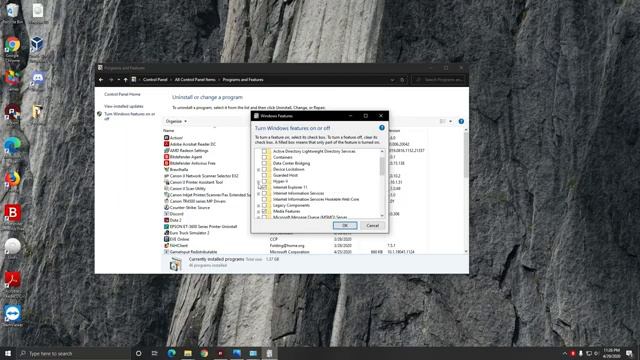640x360 pixels.
Task: Select Bitdefender Agent program
Action: (186, 157)
